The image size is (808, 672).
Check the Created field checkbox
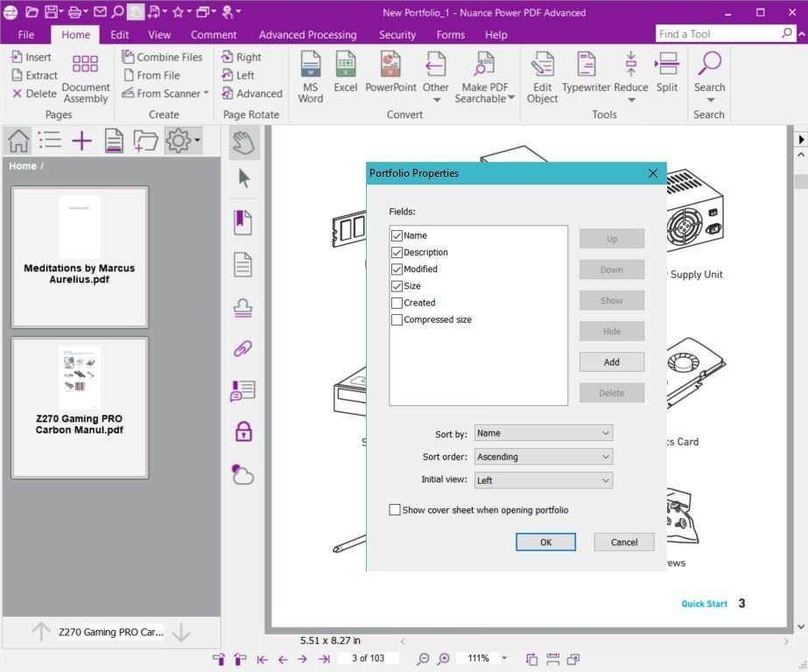(397, 303)
